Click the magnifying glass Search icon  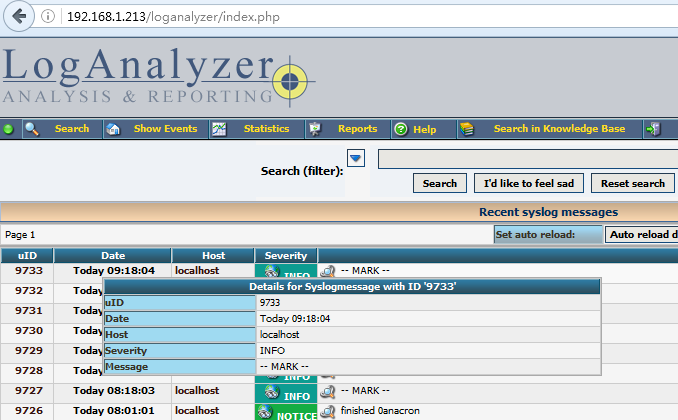[32, 129]
